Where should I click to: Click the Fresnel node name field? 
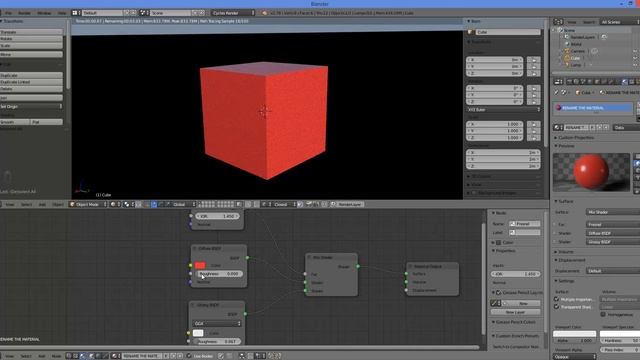click(x=525, y=224)
